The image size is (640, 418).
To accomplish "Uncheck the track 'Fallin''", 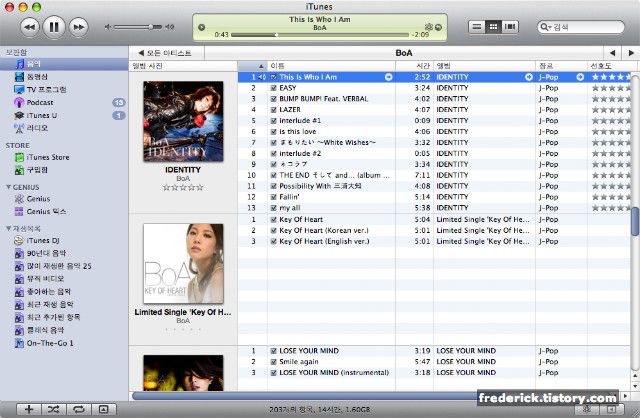I will 273,197.
